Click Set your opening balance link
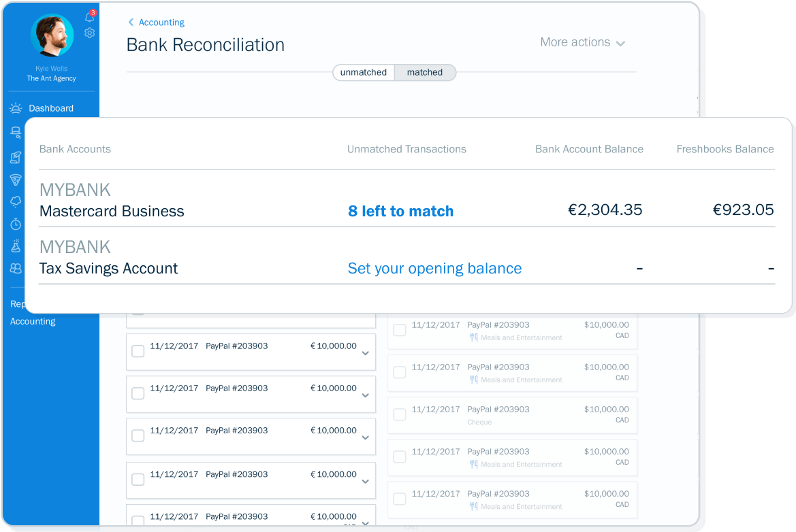 (434, 268)
